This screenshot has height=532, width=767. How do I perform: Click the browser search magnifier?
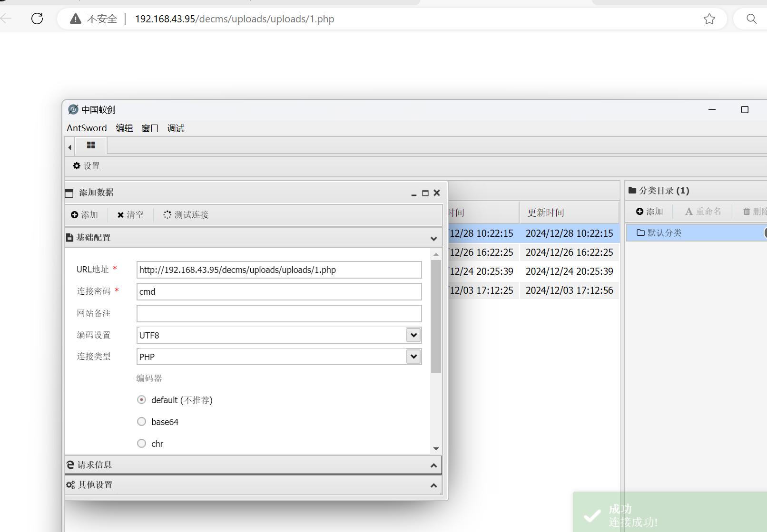point(751,19)
